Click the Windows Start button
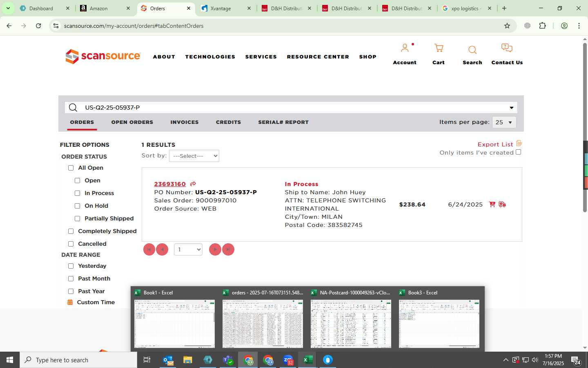588x368 pixels. click(x=10, y=360)
